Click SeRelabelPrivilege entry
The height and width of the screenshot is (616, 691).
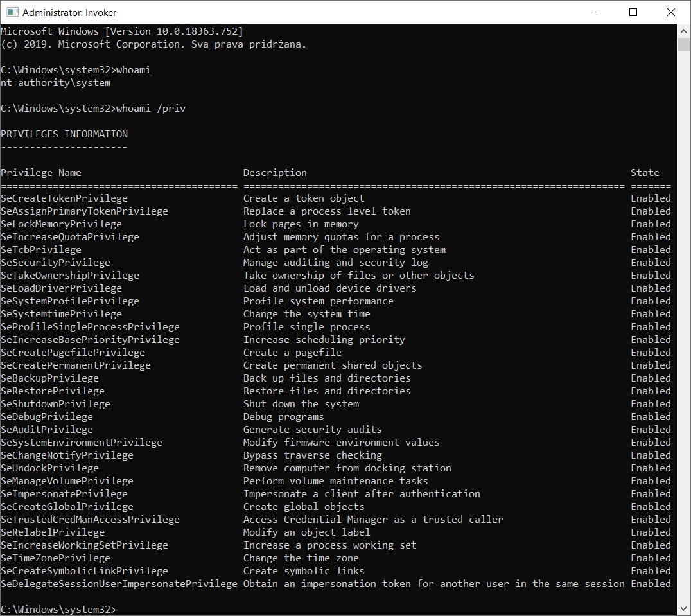53,532
